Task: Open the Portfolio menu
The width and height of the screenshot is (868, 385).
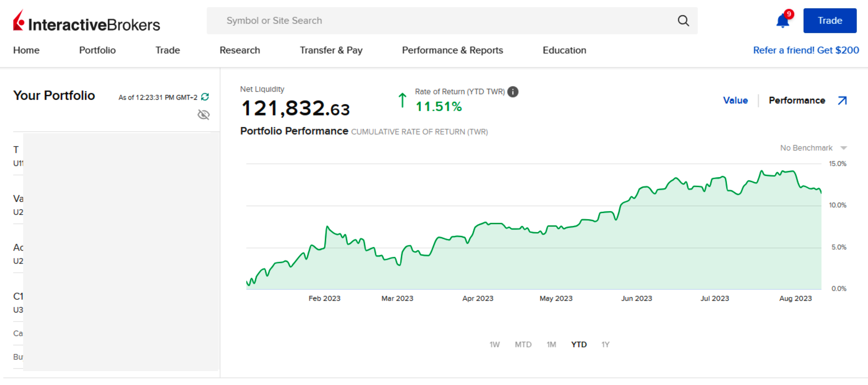Action: click(97, 50)
